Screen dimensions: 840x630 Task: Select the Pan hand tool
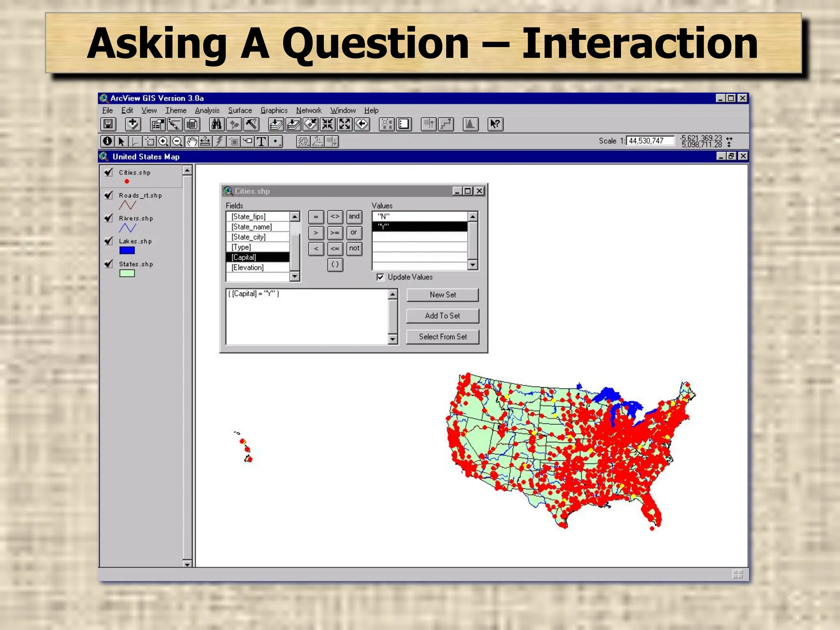[191, 142]
